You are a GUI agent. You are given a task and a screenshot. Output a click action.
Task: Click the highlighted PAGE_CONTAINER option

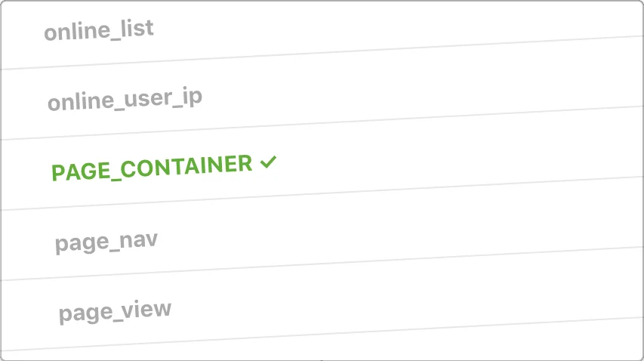[152, 168]
